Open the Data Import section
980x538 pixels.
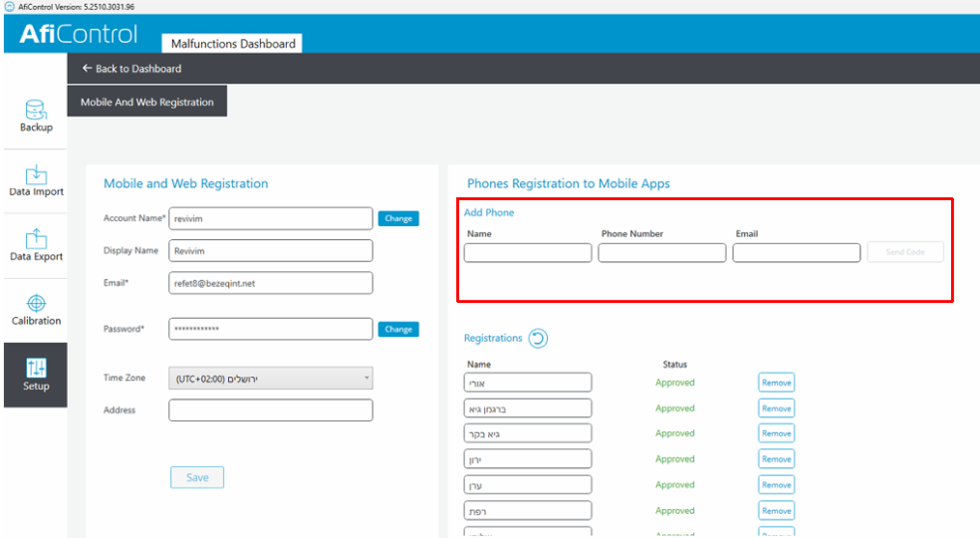36,180
